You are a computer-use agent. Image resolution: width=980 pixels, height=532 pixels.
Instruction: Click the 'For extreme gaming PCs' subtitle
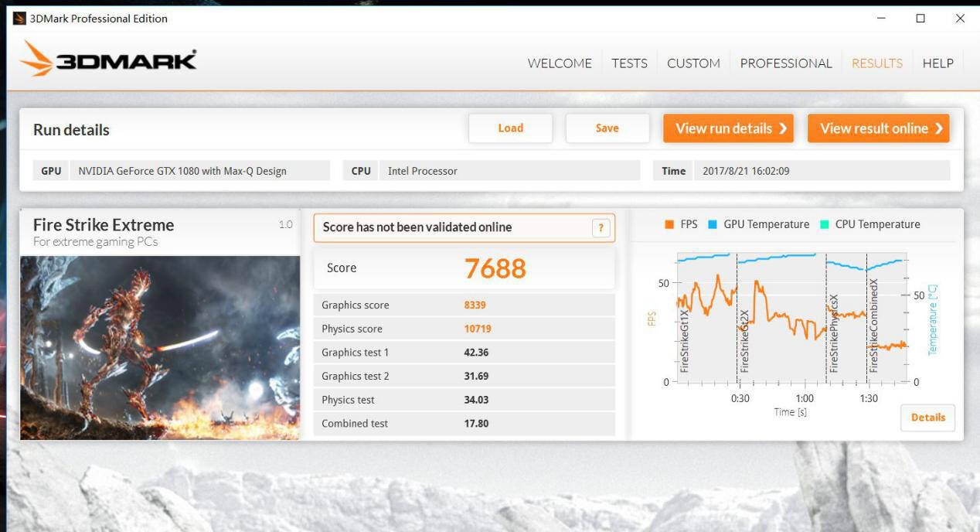[x=95, y=242]
